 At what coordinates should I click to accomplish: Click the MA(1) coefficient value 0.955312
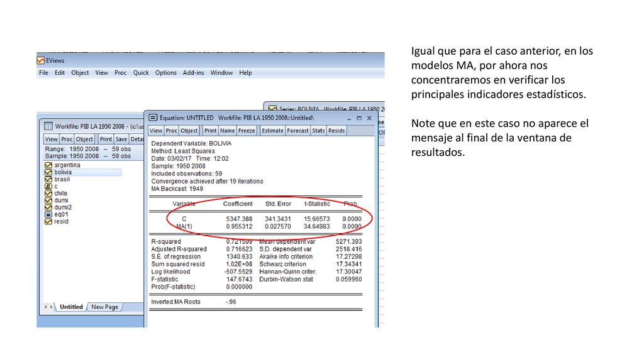[239, 226]
